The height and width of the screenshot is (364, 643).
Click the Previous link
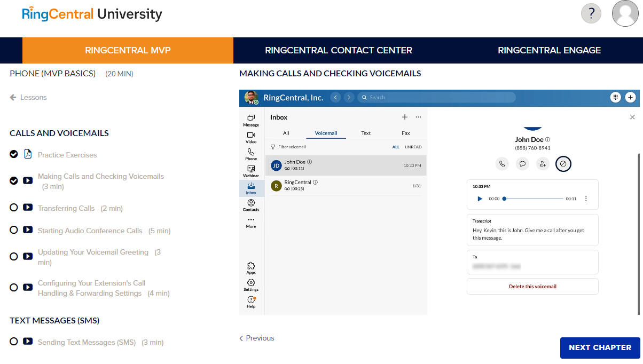tap(256, 338)
